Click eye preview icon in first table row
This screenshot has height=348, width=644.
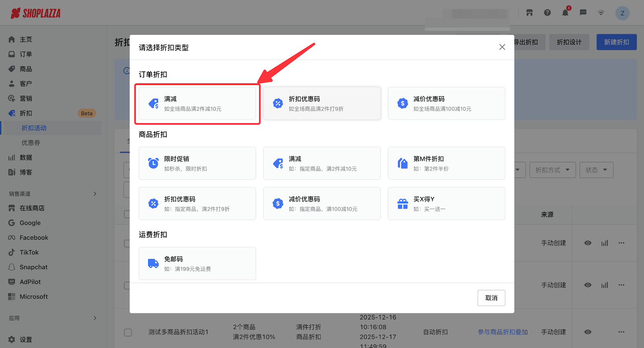(x=588, y=243)
